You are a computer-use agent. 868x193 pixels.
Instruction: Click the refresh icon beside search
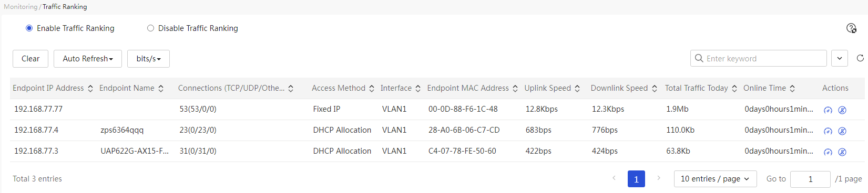click(x=860, y=58)
